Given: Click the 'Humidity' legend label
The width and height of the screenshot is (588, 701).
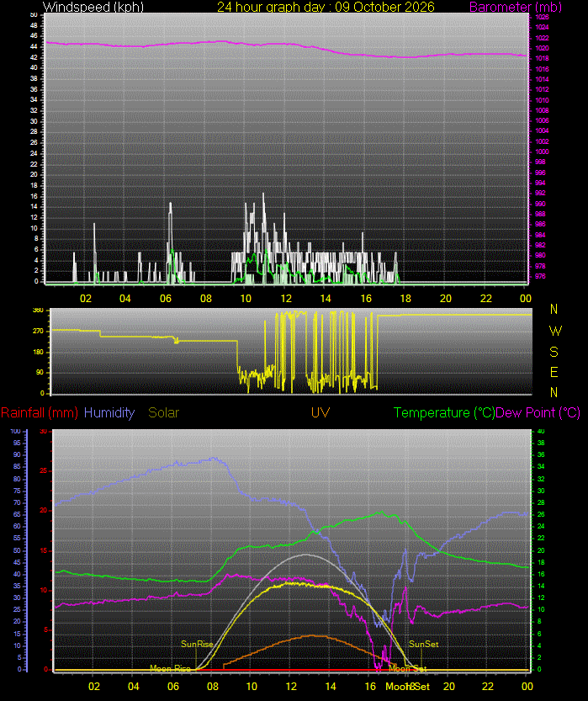Looking at the screenshot, I should point(109,412).
